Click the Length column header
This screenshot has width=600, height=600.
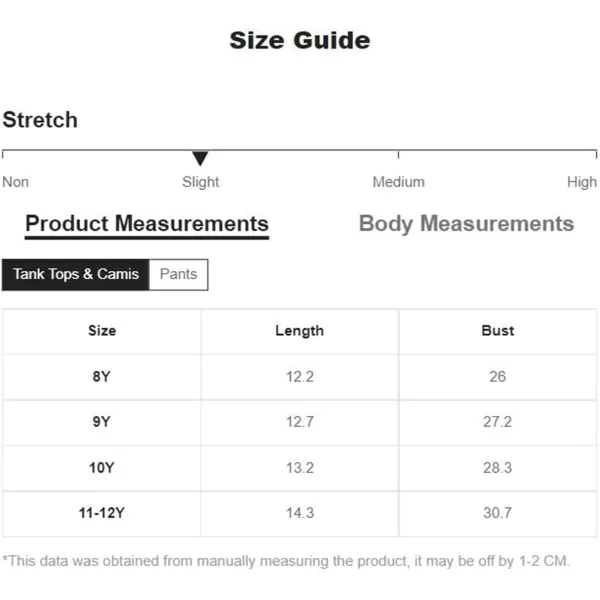tap(300, 331)
